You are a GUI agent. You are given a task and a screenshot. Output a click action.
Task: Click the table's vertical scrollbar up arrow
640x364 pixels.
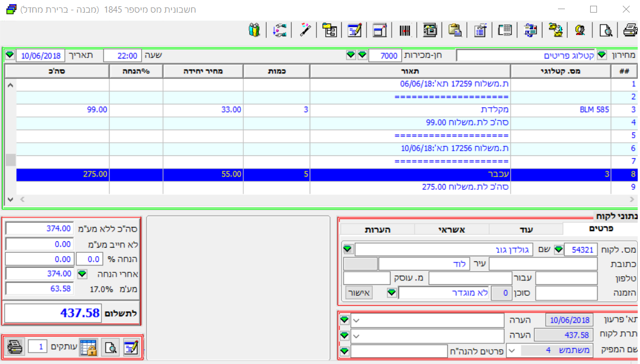11,85
